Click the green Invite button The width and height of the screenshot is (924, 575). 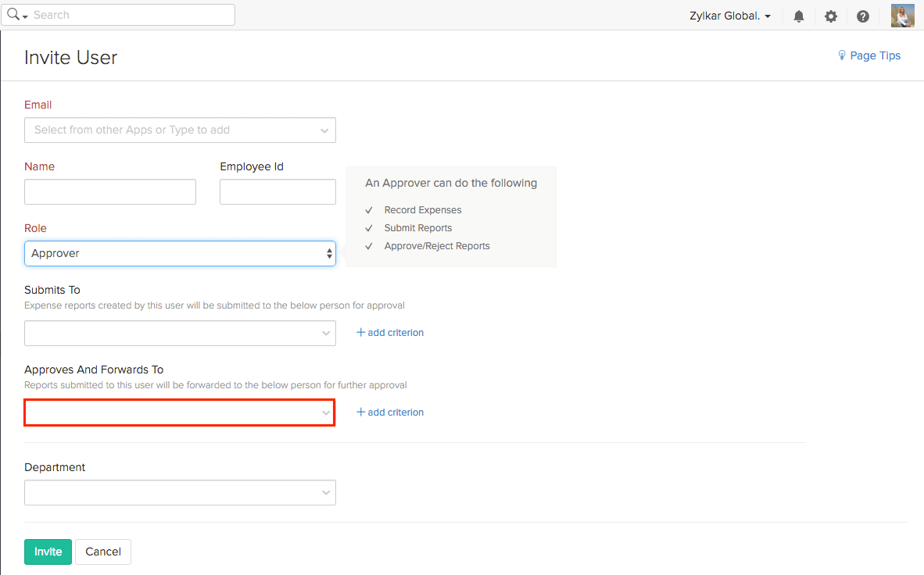pos(48,552)
